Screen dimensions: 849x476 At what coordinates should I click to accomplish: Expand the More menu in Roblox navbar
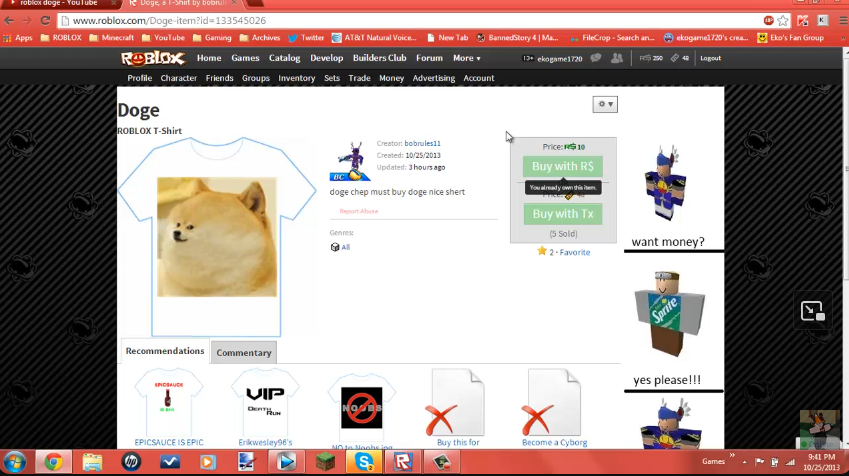[x=466, y=58]
